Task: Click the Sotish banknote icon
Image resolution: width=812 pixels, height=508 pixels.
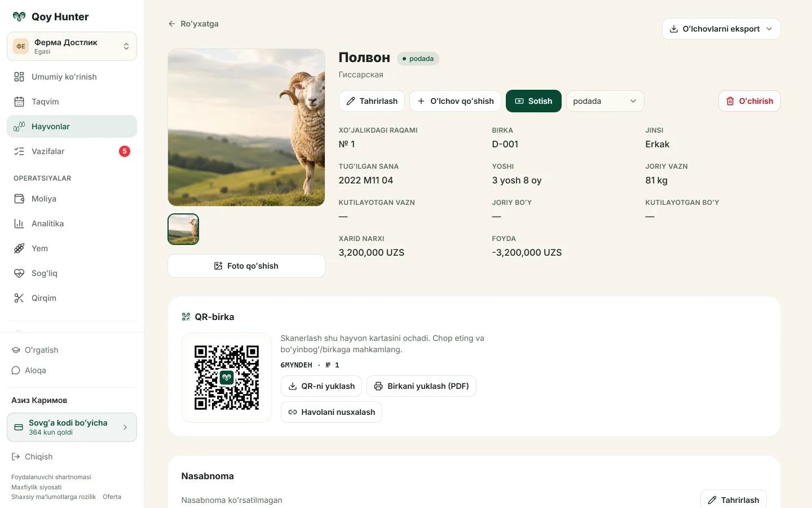Action: pyautogui.click(x=519, y=101)
